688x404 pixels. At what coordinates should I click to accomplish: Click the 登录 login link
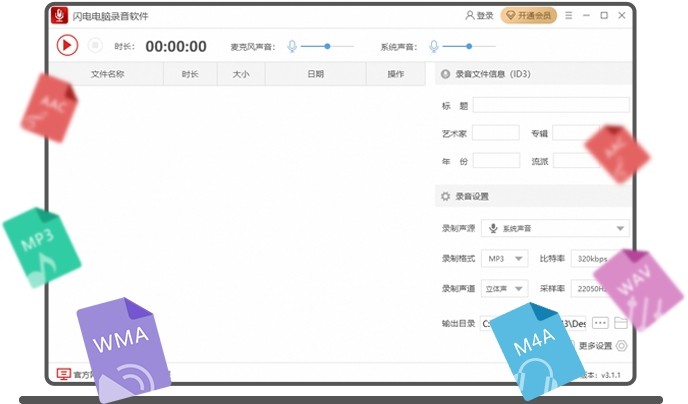click(x=479, y=15)
